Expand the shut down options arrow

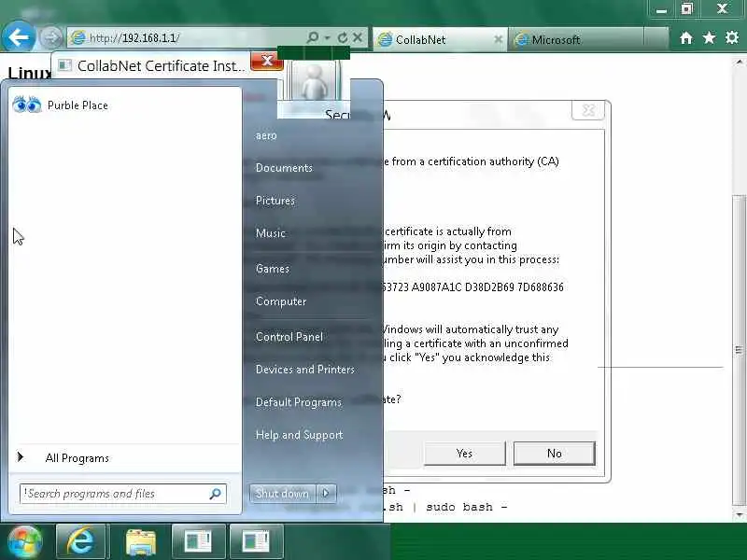coord(326,494)
